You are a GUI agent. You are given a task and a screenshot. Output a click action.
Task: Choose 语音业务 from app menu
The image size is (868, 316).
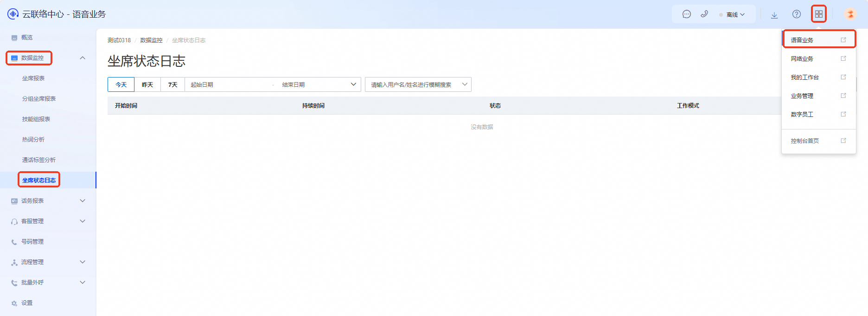tap(819, 40)
